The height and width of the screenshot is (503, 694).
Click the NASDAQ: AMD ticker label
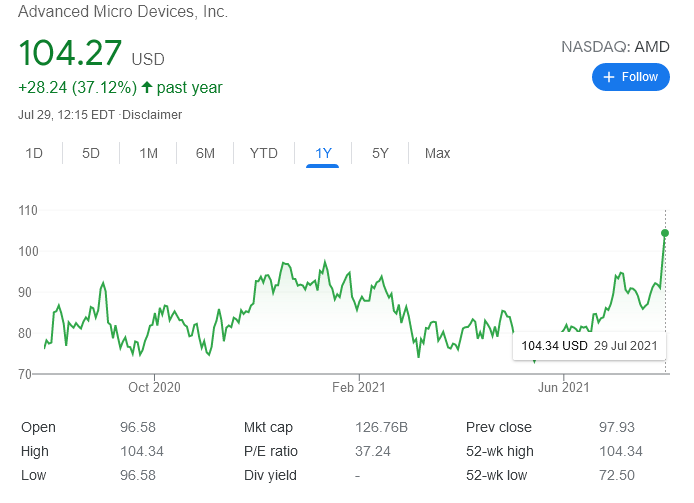coord(615,46)
